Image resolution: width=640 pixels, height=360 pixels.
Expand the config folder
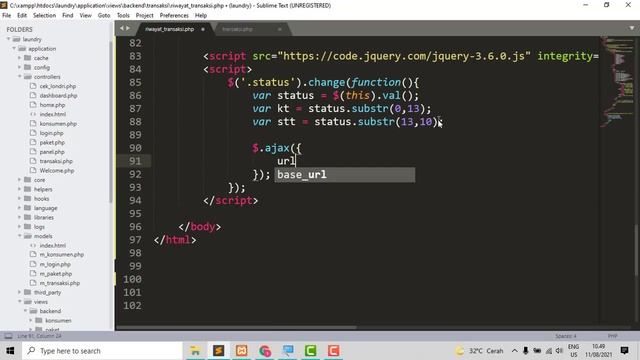(19, 67)
